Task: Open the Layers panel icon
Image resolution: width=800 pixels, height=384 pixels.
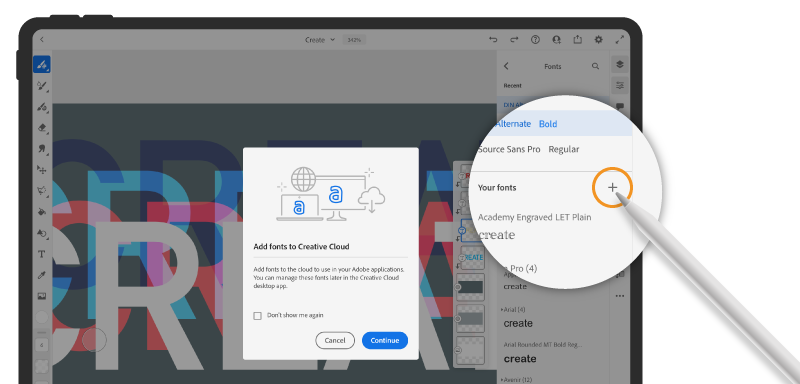Action: 620,64
